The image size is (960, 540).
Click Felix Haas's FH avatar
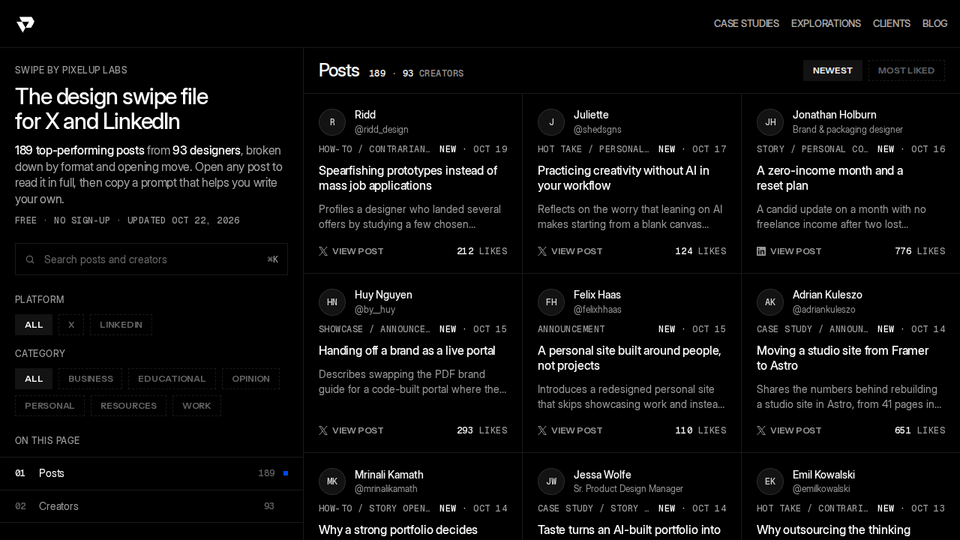click(551, 302)
